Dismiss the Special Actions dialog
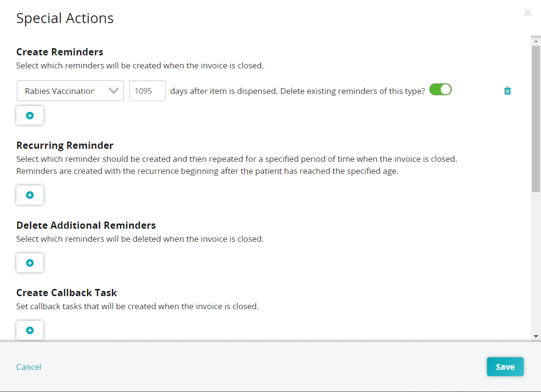The width and height of the screenshot is (541, 392). point(528,13)
